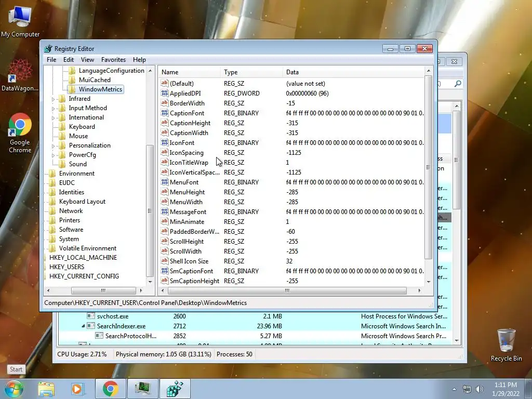Screen dimensions: 532x399
Task: Select the IconFont binary value icon
Action: tap(165, 142)
